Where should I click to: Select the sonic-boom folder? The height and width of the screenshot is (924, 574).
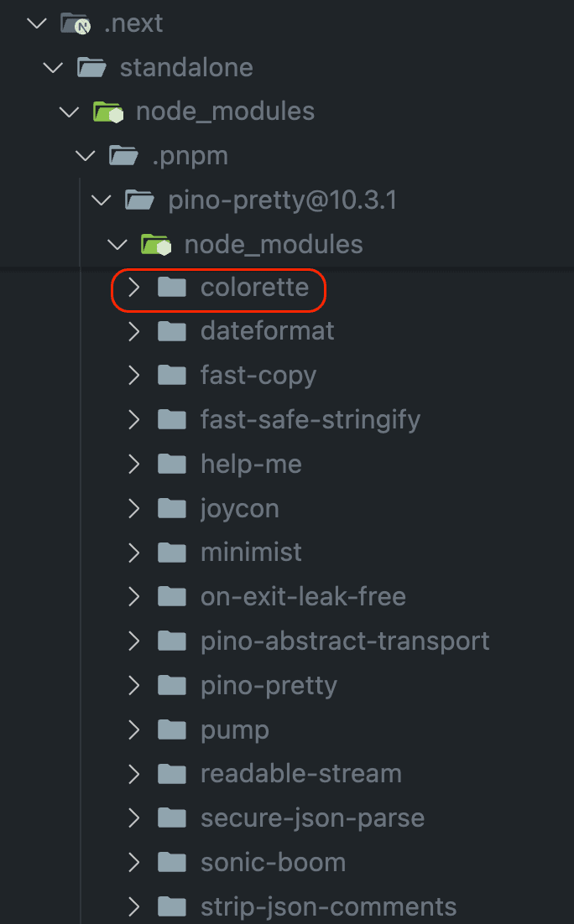click(273, 863)
